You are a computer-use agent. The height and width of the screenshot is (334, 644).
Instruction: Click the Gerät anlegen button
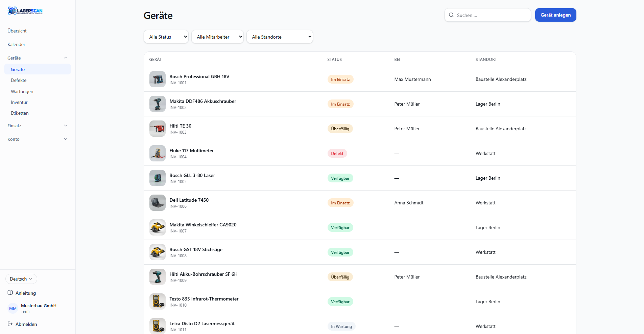pyautogui.click(x=555, y=15)
